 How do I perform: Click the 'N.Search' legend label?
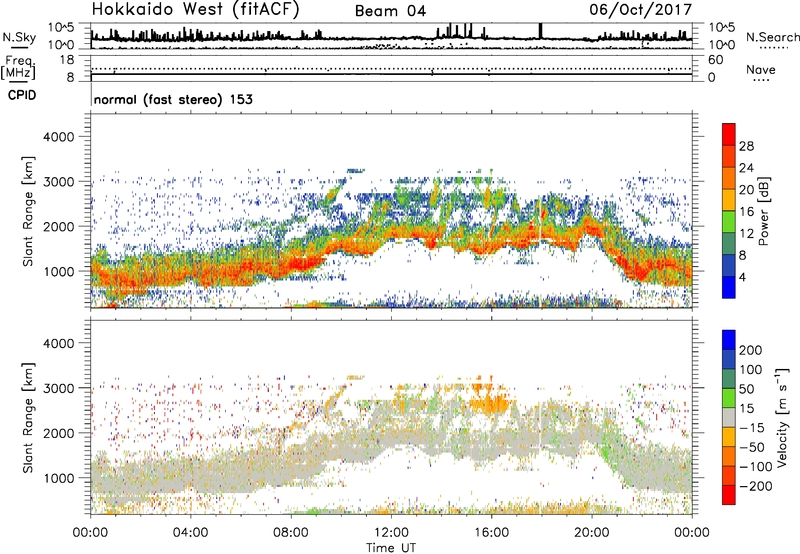[773, 37]
